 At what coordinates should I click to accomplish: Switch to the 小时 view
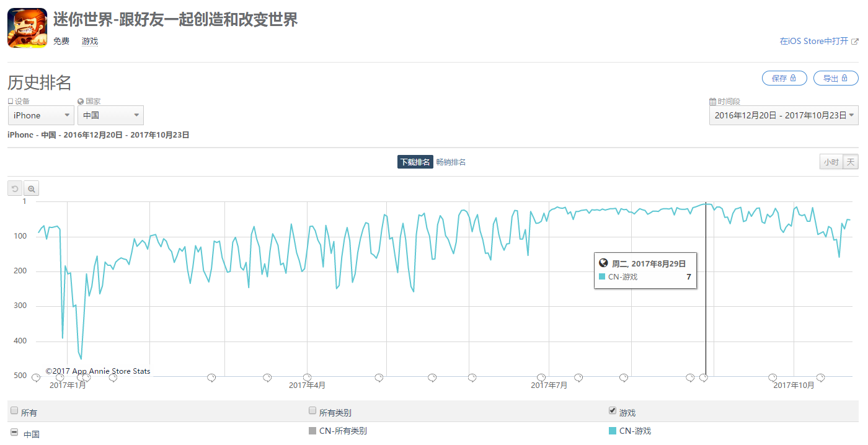click(831, 162)
